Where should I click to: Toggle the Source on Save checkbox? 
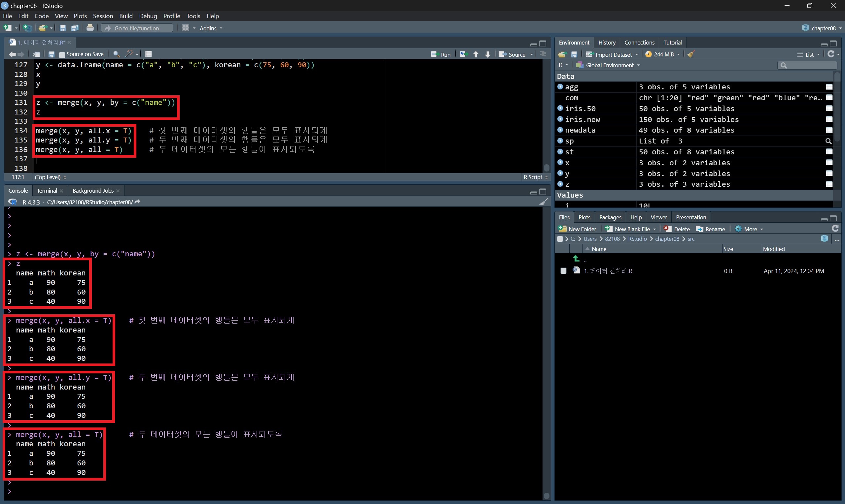pos(62,54)
